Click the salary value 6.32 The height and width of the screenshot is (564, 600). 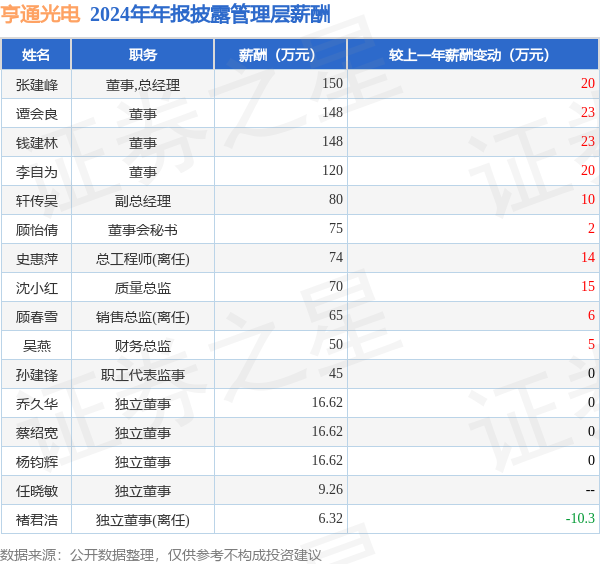click(x=330, y=518)
